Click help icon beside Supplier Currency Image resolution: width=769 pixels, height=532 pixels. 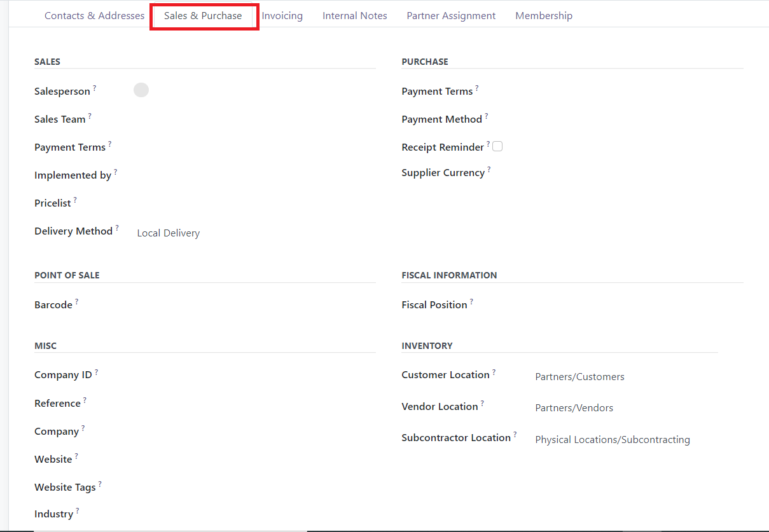point(489,170)
